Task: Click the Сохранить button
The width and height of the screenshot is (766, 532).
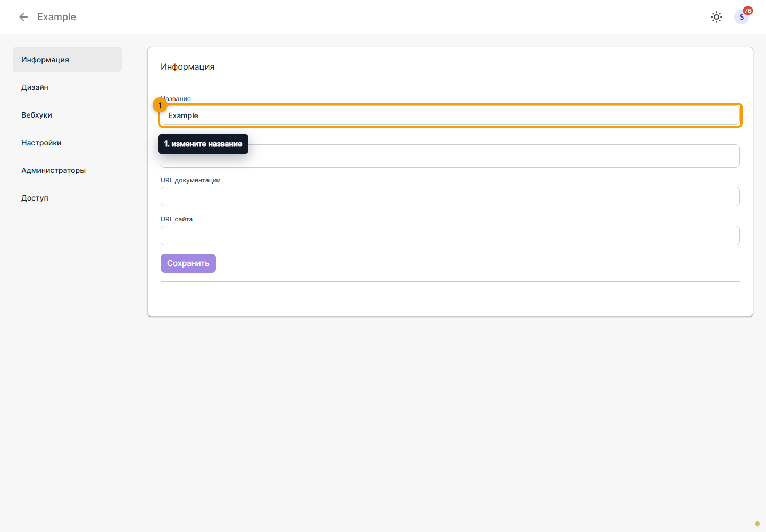Action: click(188, 263)
